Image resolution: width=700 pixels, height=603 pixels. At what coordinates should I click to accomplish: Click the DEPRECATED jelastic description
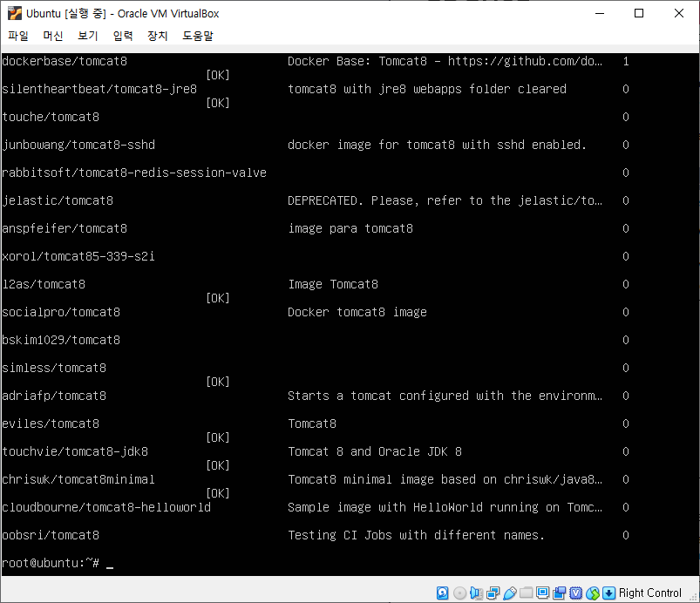[445, 200]
